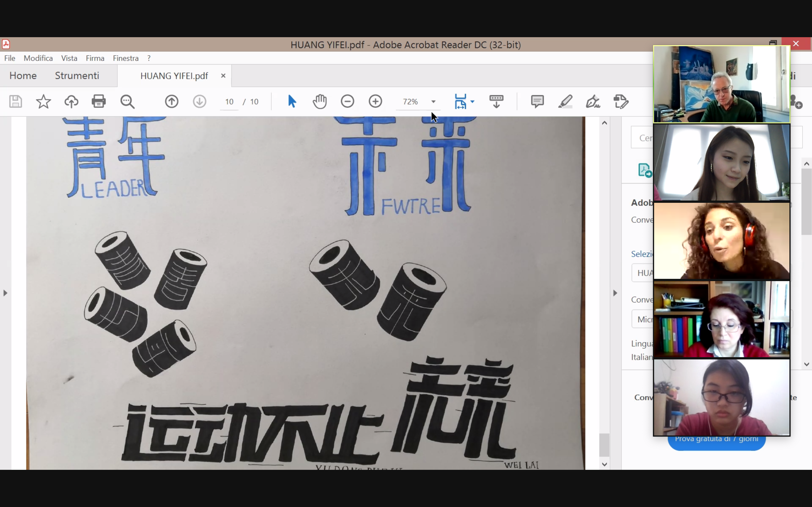Screen dimensions: 812x507
Task: Select the highlighter pen tool
Action: (x=565, y=101)
